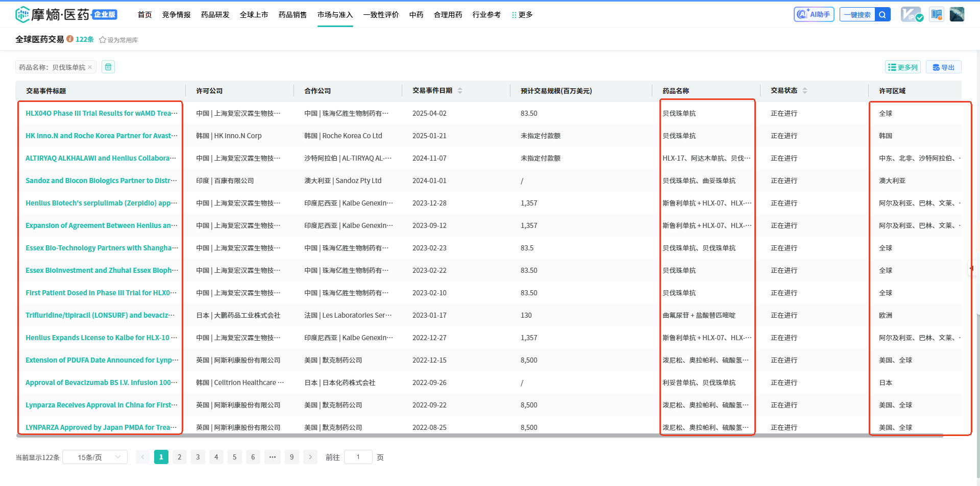Select current page 1 button
The image size is (980, 486).
pyautogui.click(x=161, y=457)
